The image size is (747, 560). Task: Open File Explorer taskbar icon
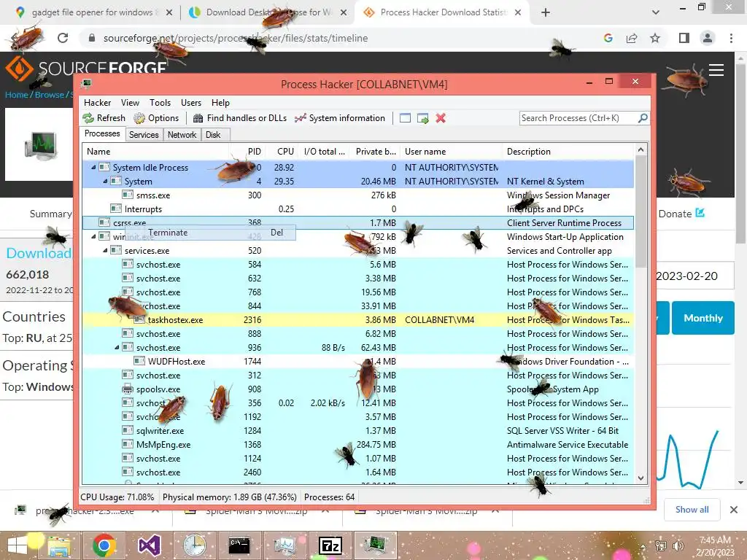point(59,546)
